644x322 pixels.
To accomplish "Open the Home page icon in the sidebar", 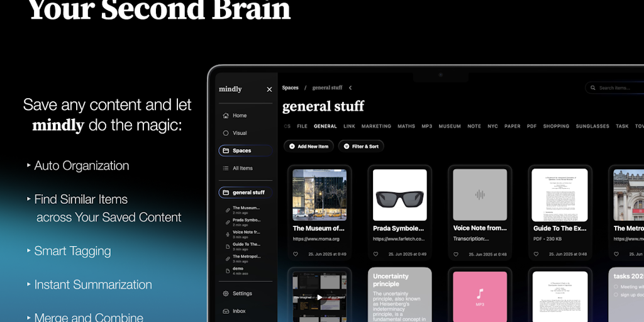I will click(226, 116).
